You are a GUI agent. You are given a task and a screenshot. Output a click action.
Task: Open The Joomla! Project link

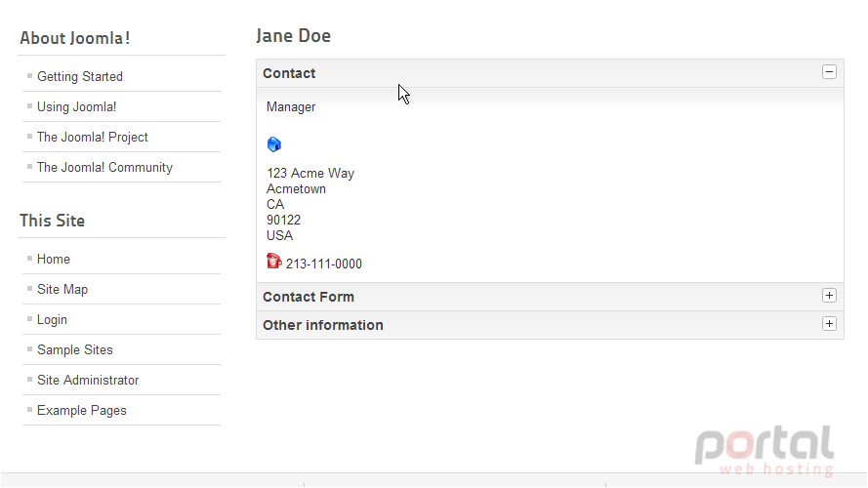93,138
